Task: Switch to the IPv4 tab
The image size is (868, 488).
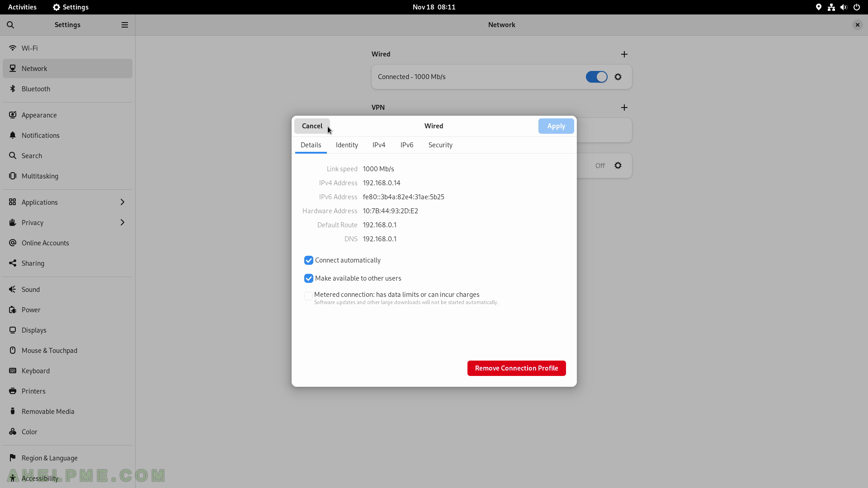Action: (379, 145)
